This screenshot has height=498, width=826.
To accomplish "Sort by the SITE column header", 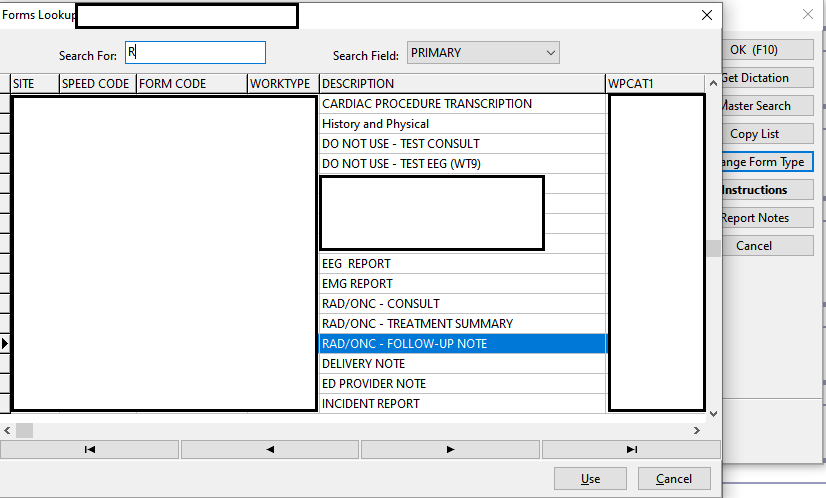I will click(35, 84).
